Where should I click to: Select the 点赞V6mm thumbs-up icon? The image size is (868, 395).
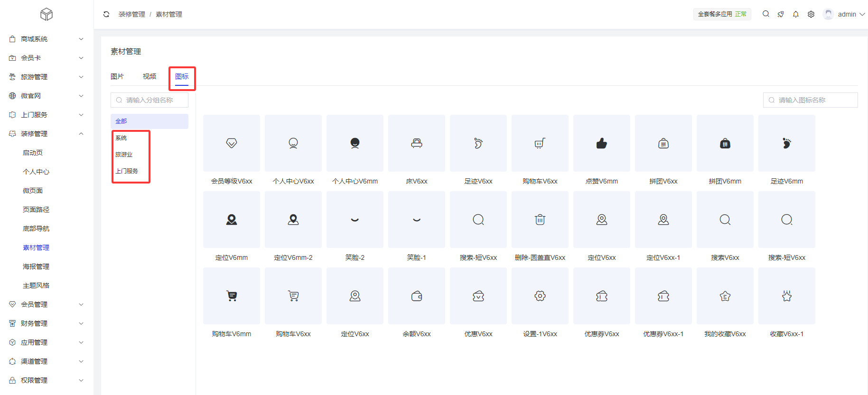tap(602, 143)
